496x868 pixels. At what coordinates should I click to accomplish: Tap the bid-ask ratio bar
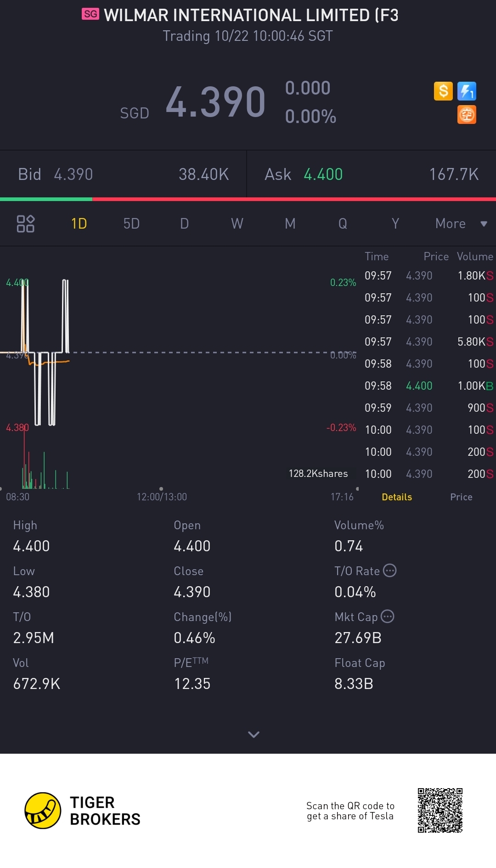pyautogui.click(x=248, y=199)
